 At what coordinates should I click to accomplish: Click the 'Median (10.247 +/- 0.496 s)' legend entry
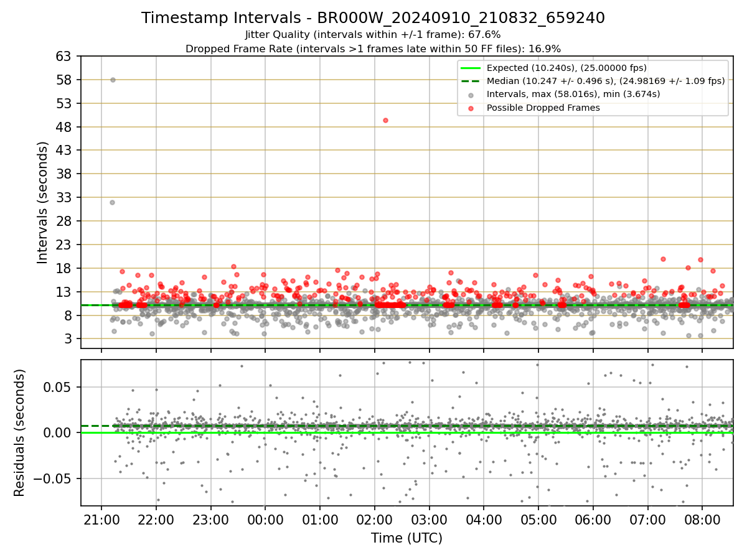click(x=606, y=81)
